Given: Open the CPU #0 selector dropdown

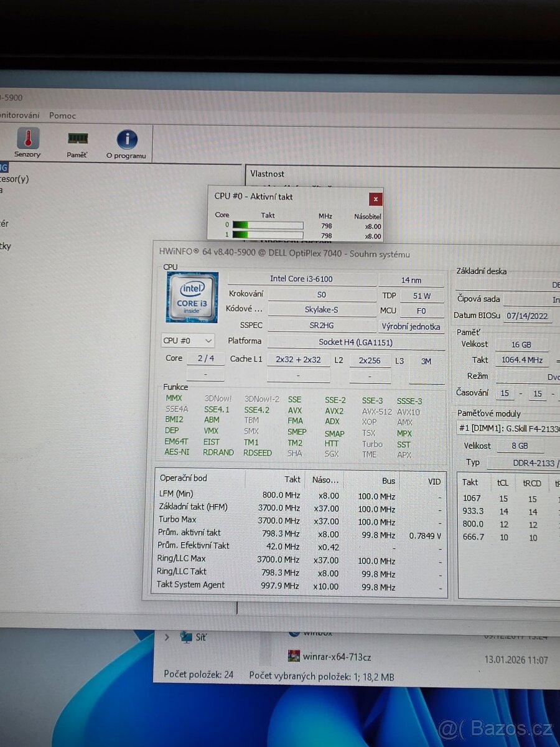Looking at the screenshot, I should click(x=188, y=341).
